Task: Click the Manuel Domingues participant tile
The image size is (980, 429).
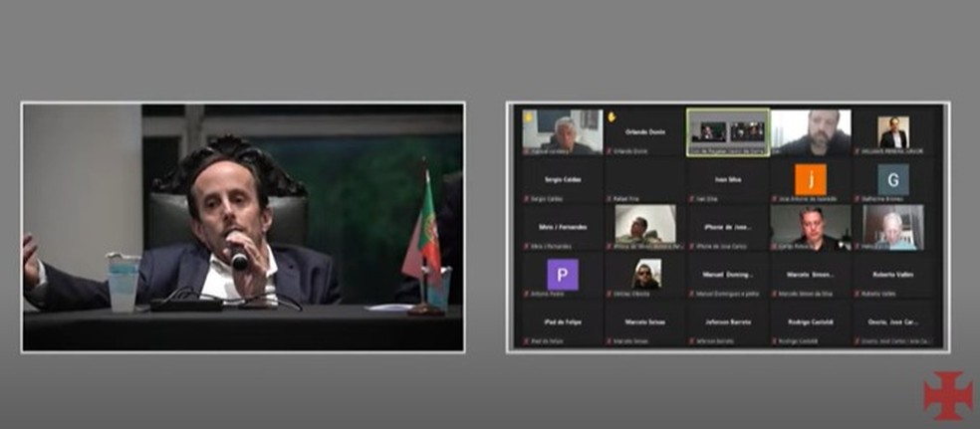Action: tap(727, 275)
